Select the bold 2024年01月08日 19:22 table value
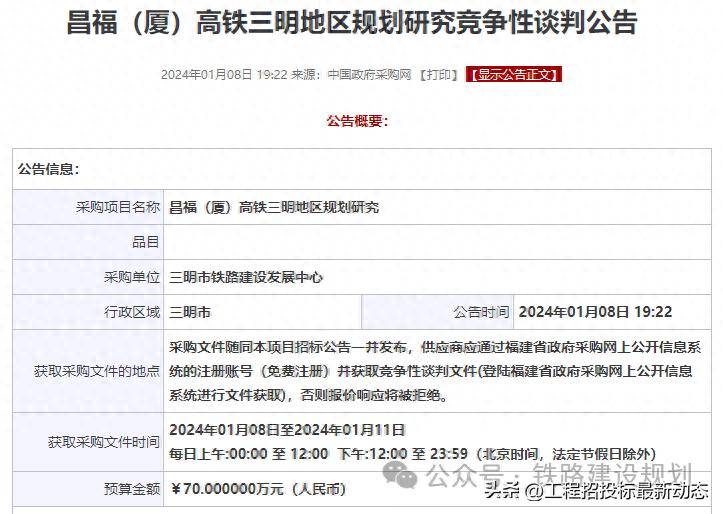 pyautogui.click(x=595, y=312)
